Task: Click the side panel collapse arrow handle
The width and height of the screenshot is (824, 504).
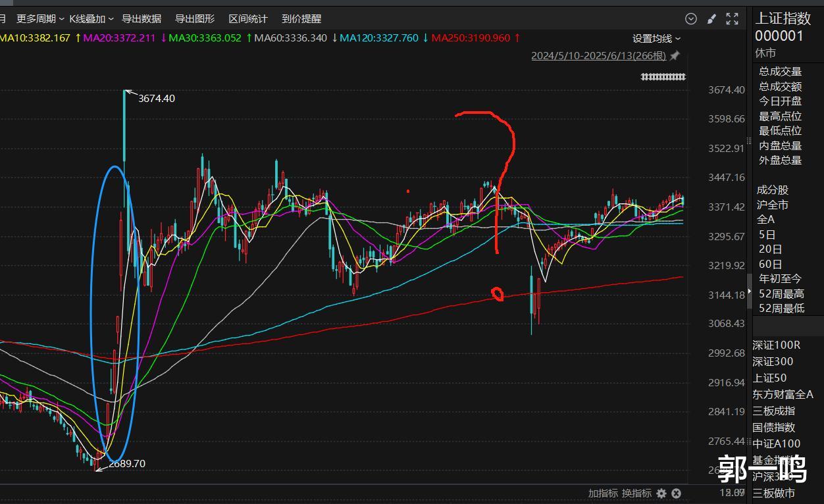Action: tap(748, 293)
